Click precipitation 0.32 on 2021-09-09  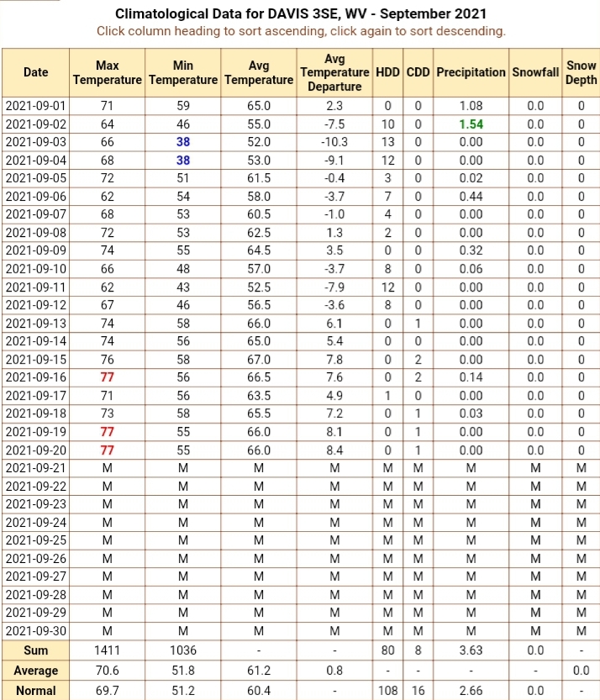(471, 250)
